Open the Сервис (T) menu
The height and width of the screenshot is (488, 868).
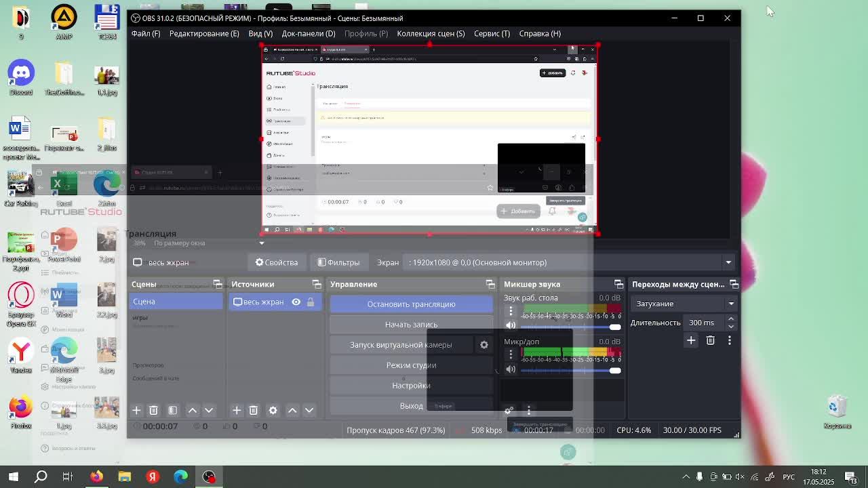tap(492, 33)
